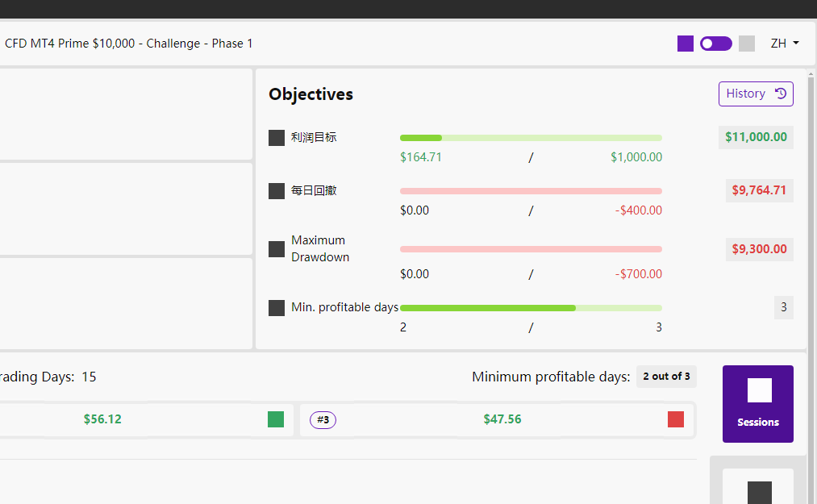This screenshot has height=504, width=817.
Task: Click the 利润目标 progress bar
Action: click(531, 138)
